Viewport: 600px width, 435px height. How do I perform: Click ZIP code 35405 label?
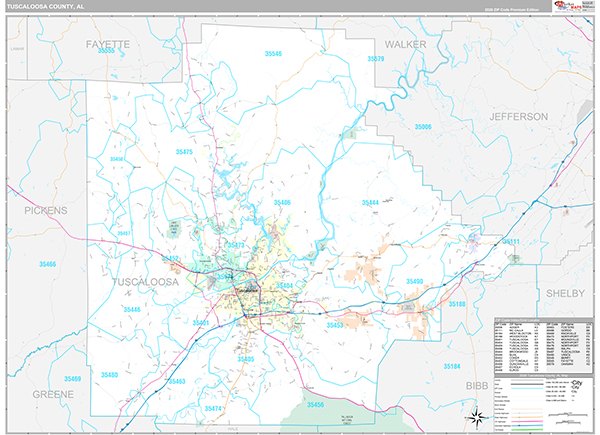click(246, 359)
